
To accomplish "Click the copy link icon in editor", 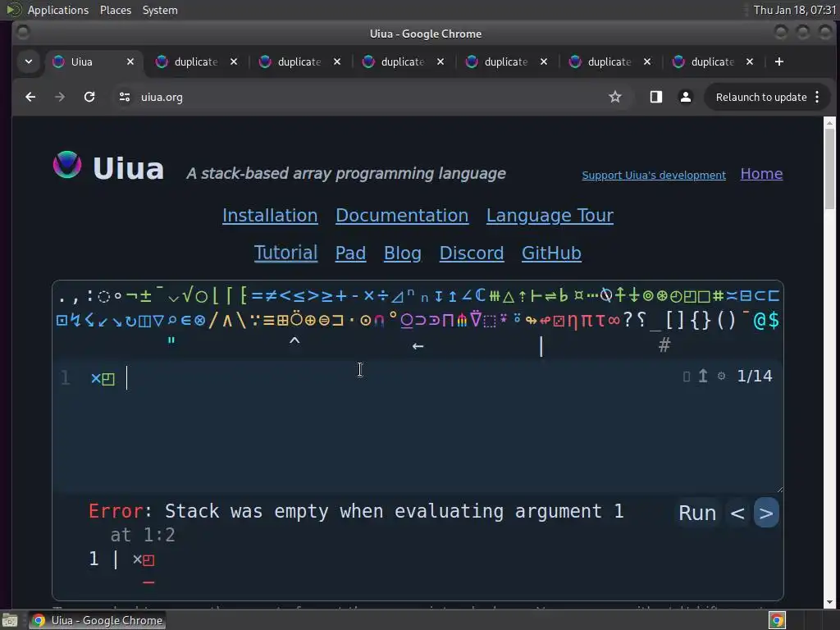I will click(687, 377).
